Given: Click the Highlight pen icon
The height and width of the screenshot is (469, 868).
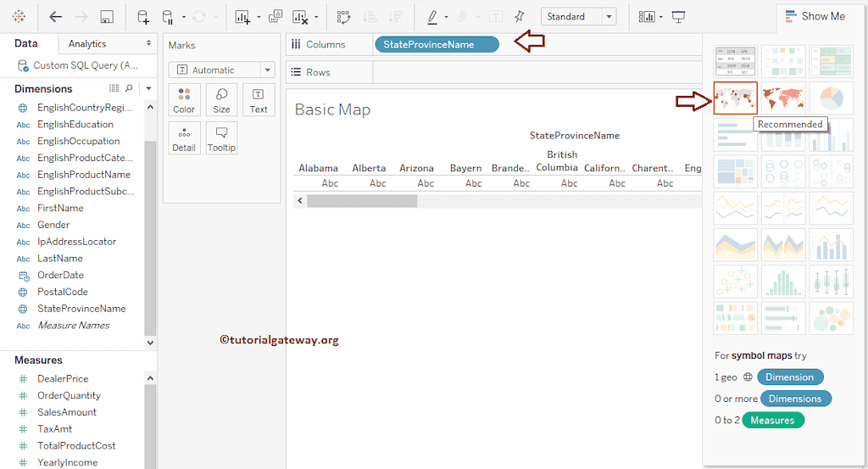Looking at the screenshot, I should pos(432,17).
